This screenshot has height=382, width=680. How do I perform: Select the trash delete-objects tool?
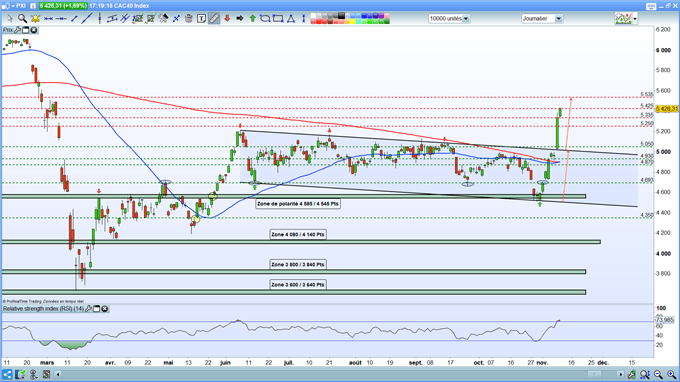tap(189, 18)
